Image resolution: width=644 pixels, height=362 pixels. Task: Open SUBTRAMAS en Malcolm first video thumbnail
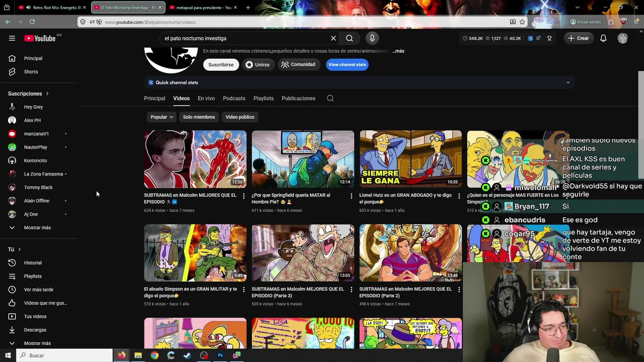[195, 159]
